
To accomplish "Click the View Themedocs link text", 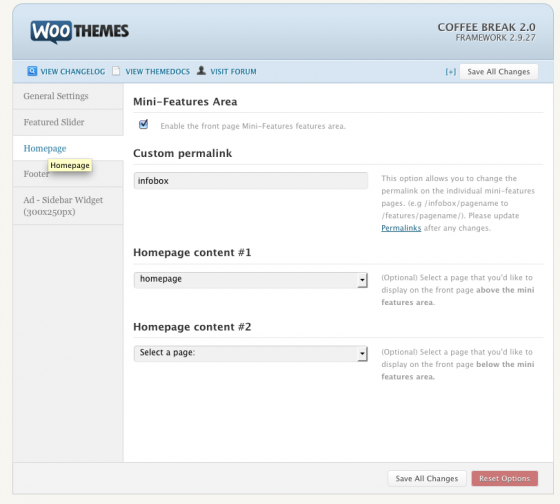I will point(158,72).
